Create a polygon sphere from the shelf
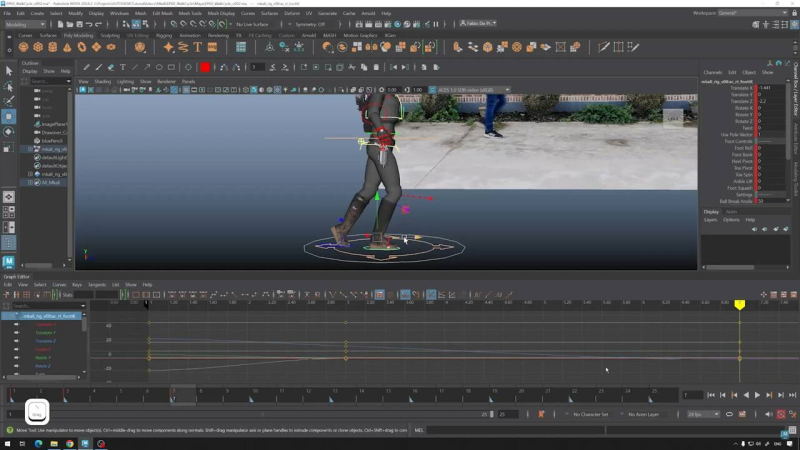This screenshot has width=800, height=450. click(x=23, y=47)
